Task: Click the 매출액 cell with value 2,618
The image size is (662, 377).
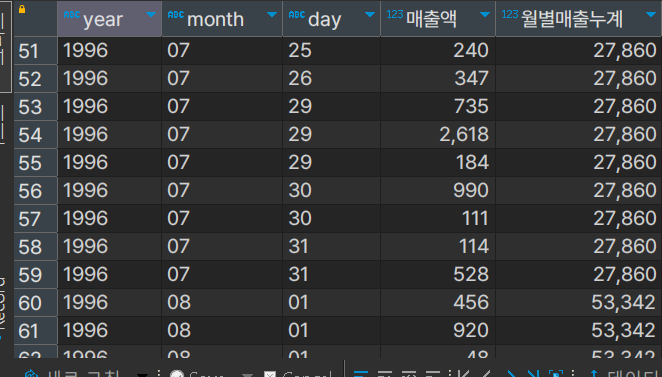Action: click(x=438, y=135)
